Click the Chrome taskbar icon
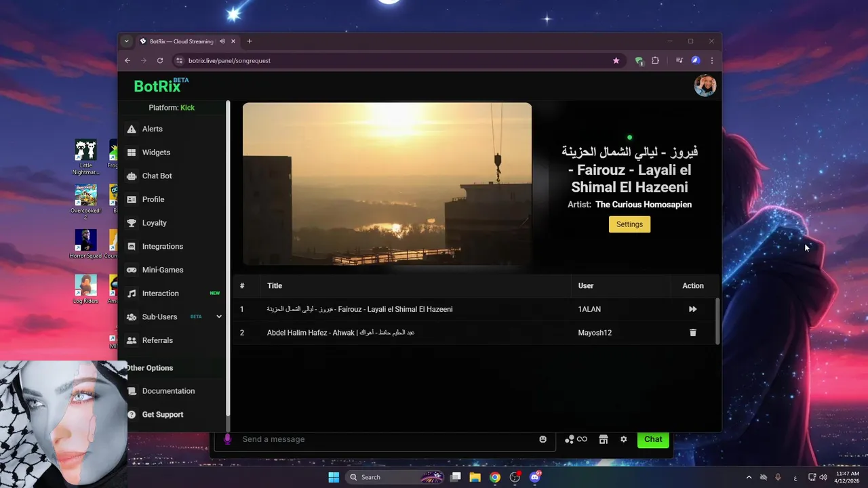The image size is (868, 488). pyautogui.click(x=495, y=477)
